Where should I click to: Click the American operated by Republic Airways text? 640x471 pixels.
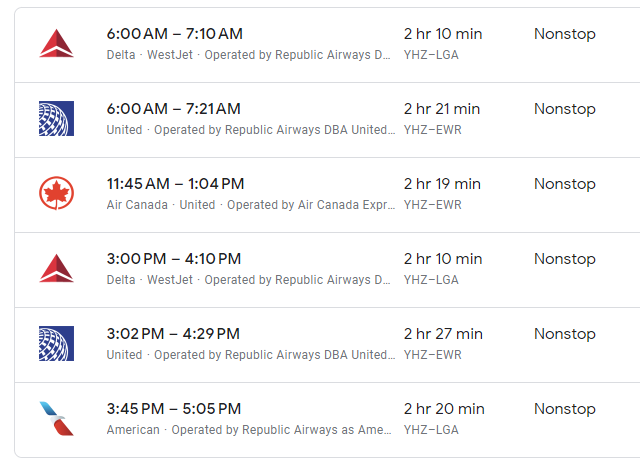(x=249, y=430)
